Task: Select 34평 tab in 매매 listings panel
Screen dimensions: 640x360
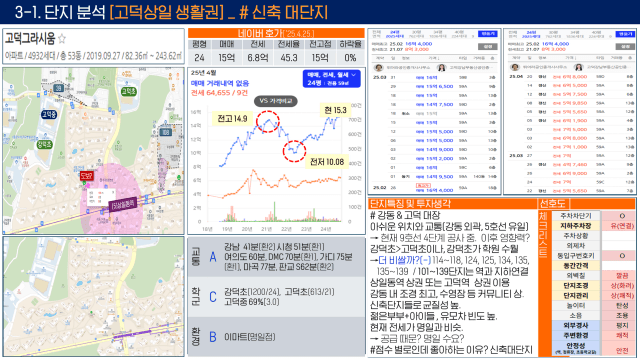Action: (x=438, y=34)
